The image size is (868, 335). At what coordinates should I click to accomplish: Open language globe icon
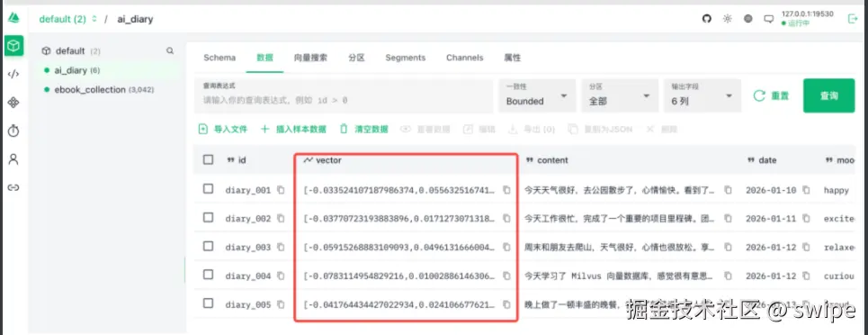747,19
